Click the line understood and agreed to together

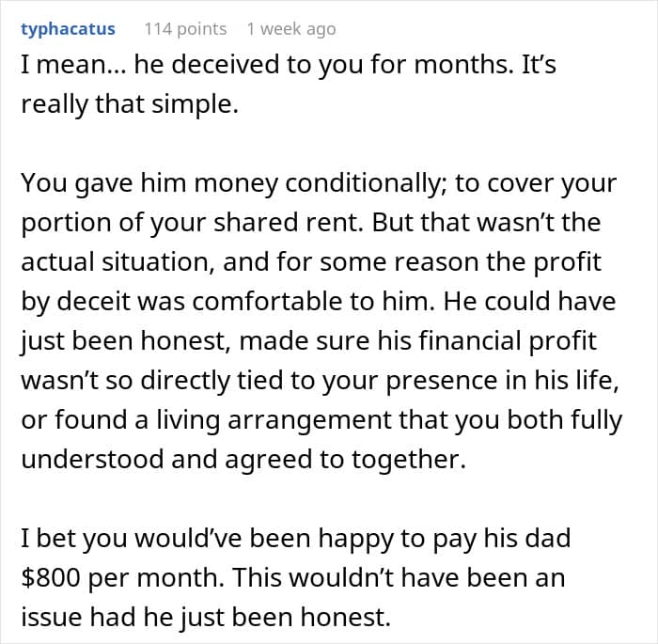coord(243,459)
